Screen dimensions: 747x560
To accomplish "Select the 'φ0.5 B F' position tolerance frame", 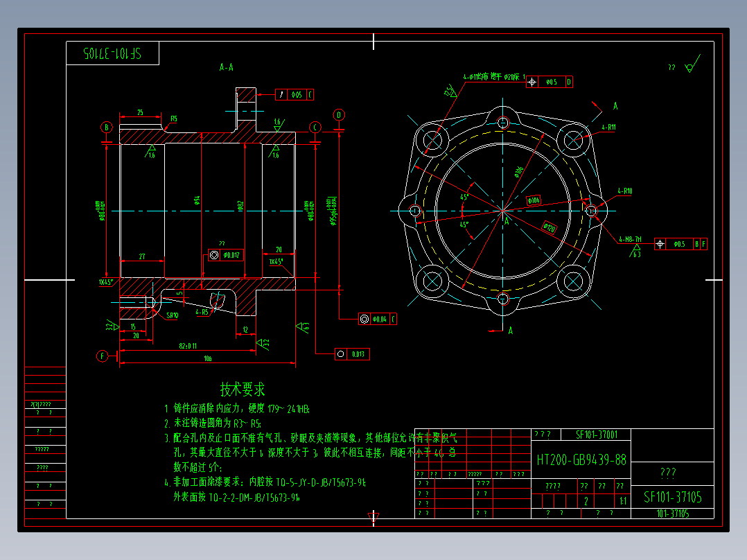I will pos(680,244).
